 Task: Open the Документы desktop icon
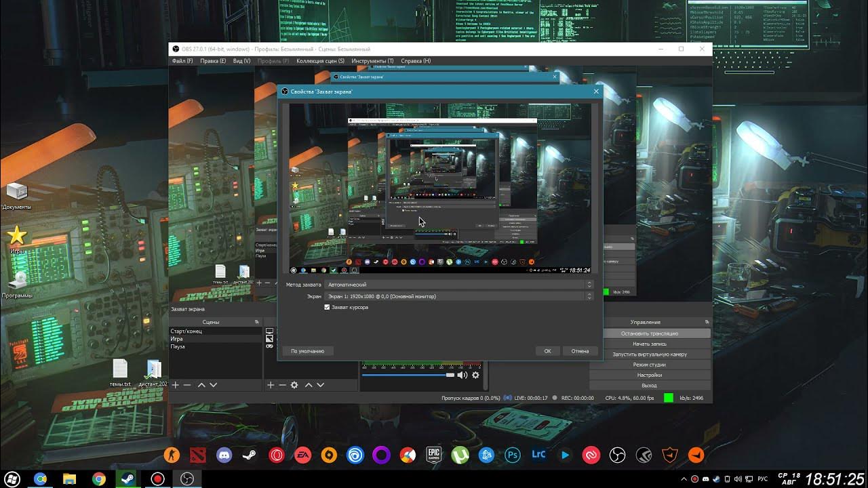pyautogui.click(x=17, y=197)
